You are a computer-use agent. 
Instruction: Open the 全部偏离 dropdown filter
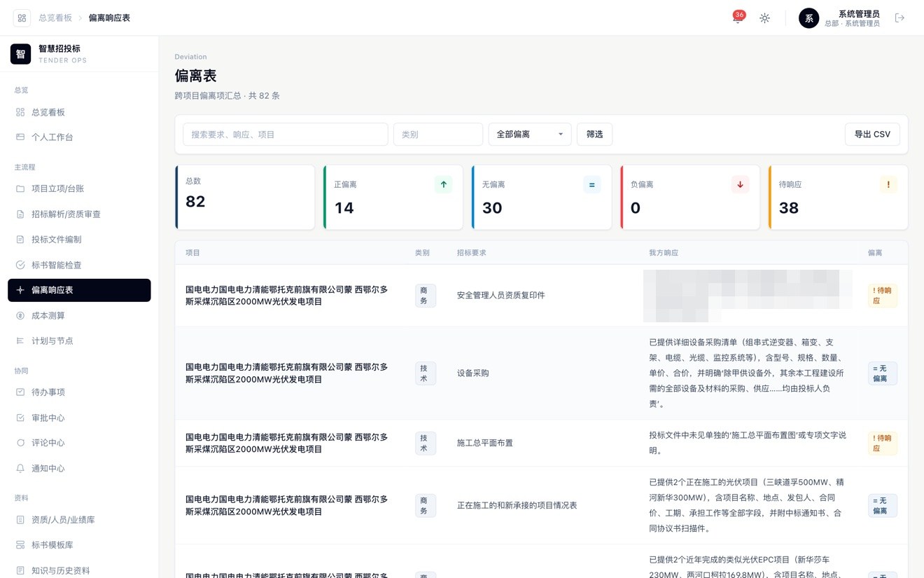(x=530, y=135)
